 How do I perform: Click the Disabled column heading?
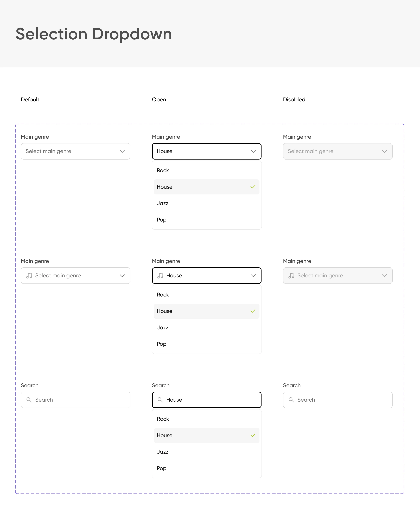pos(294,99)
